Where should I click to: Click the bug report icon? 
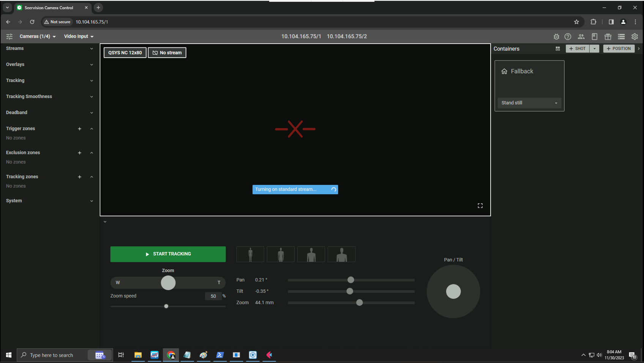click(x=556, y=37)
